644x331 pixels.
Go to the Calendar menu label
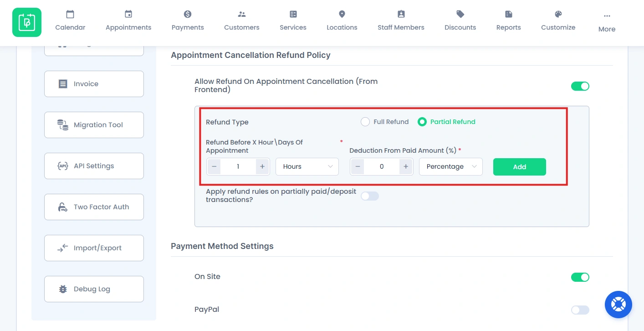70,27
